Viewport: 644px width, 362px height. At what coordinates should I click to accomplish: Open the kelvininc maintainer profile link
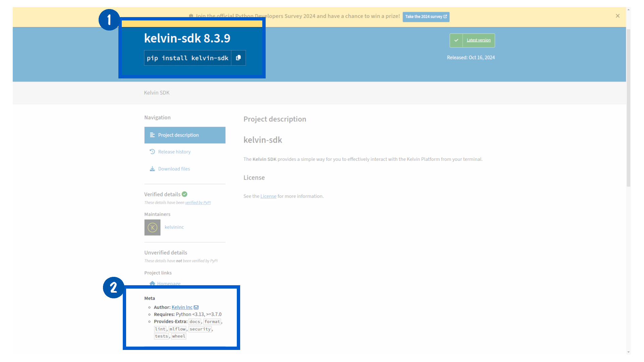coord(174,227)
